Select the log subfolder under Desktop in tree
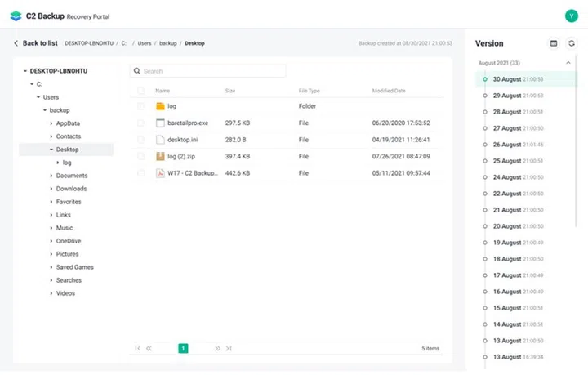 (67, 163)
